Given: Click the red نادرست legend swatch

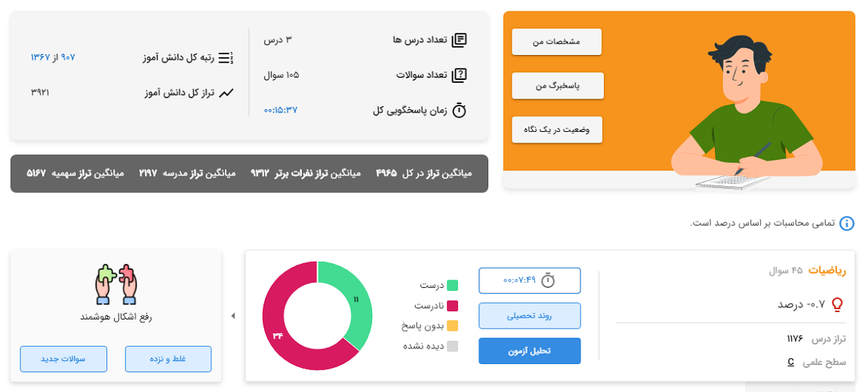Looking at the screenshot, I should click(452, 306).
